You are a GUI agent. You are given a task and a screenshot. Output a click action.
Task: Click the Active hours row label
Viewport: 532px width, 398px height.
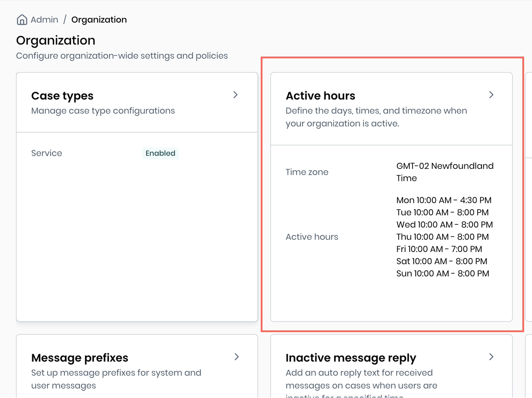pos(312,237)
